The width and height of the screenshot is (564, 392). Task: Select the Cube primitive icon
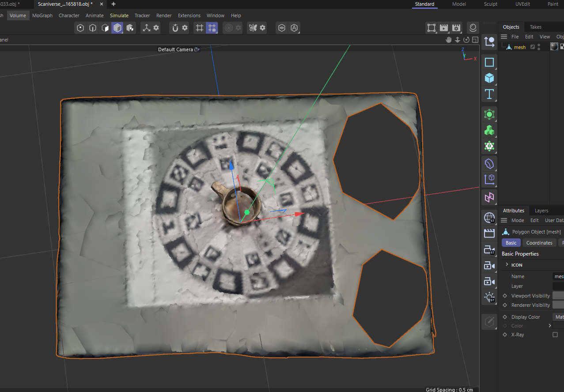pyautogui.click(x=489, y=78)
